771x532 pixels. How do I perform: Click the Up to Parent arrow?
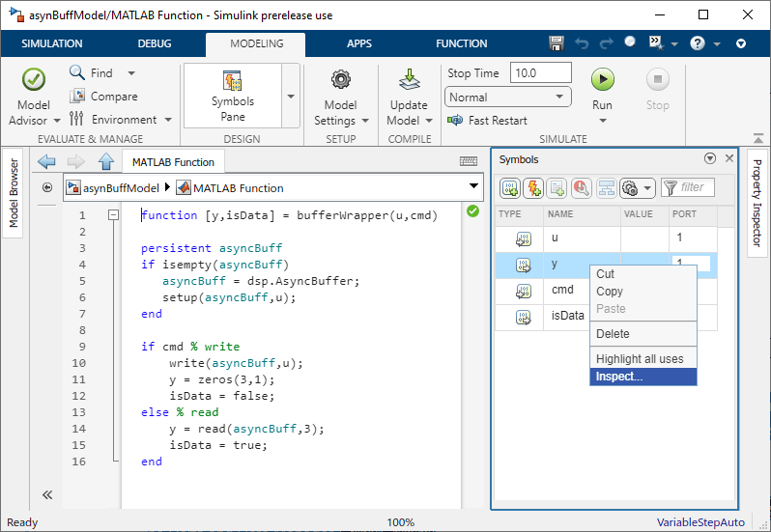pyautogui.click(x=106, y=161)
